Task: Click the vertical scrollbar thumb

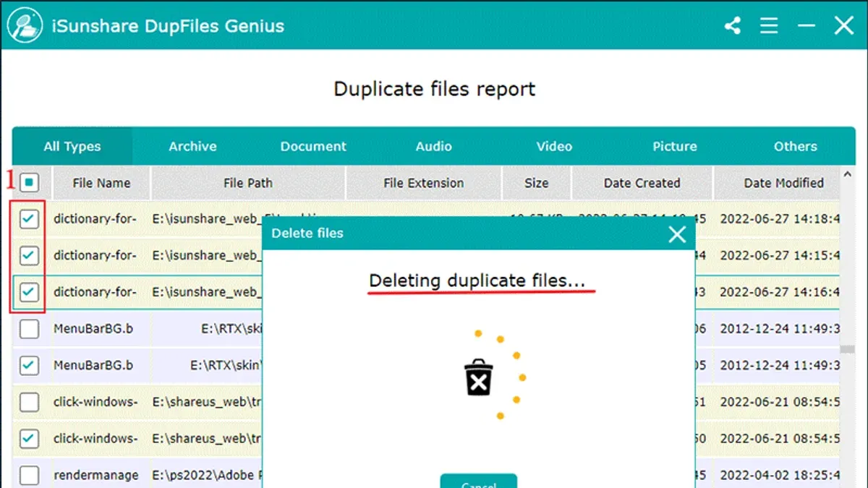Action: 847,350
